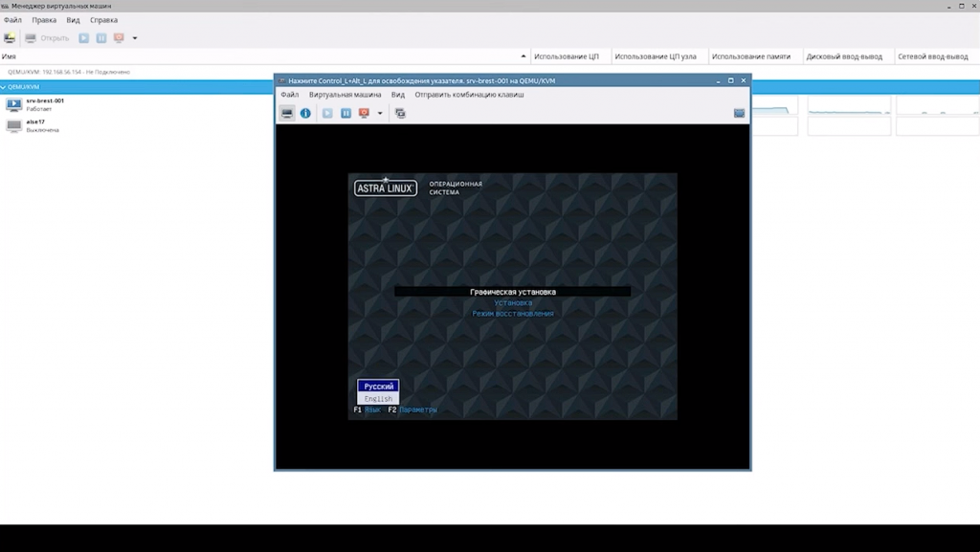Open Отправить комбинацию клавиш menu
The height and width of the screenshot is (552, 980).
(469, 95)
